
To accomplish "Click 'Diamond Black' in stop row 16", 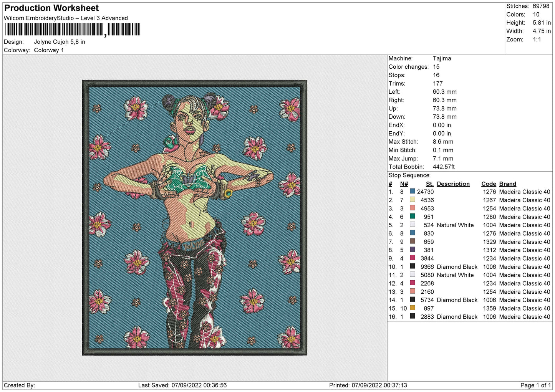I will pyautogui.click(x=457, y=317).
